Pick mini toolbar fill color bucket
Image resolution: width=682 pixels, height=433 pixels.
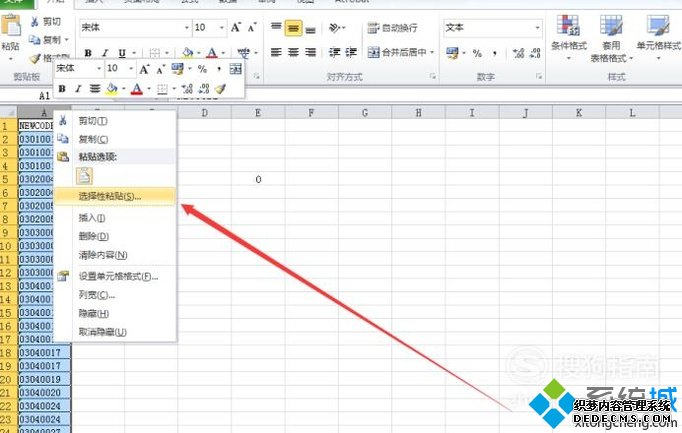[x=111, y=89]
